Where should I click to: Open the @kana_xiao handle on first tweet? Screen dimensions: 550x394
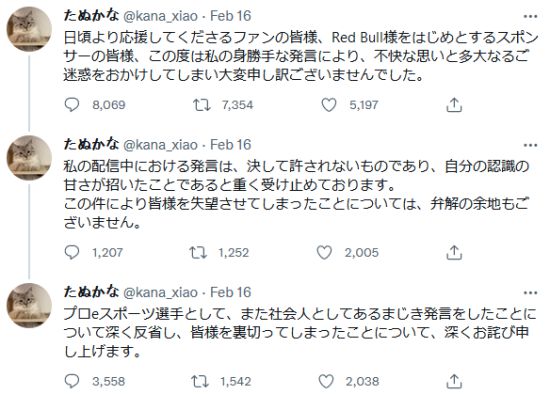[x=161, y=16]
